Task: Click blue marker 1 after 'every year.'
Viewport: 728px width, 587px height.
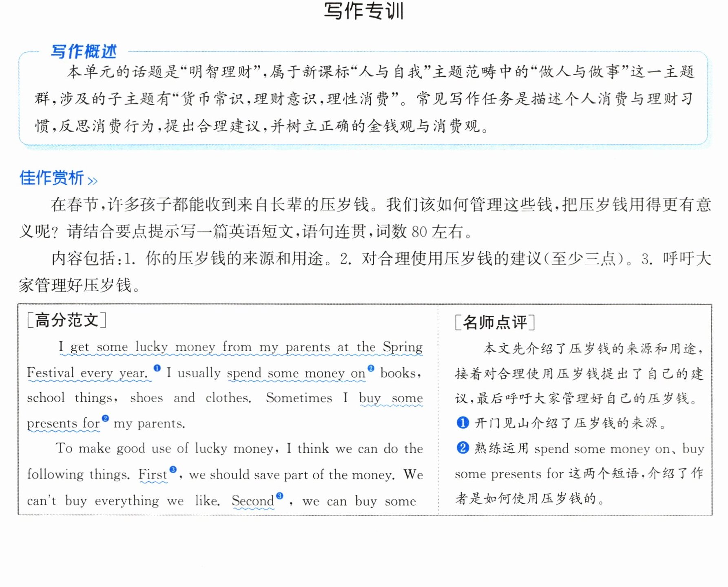Action: [x=157, y=368]
